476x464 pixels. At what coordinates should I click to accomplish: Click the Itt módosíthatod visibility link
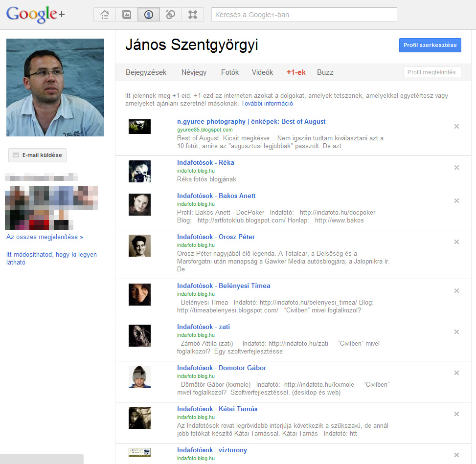click(51, 258)
